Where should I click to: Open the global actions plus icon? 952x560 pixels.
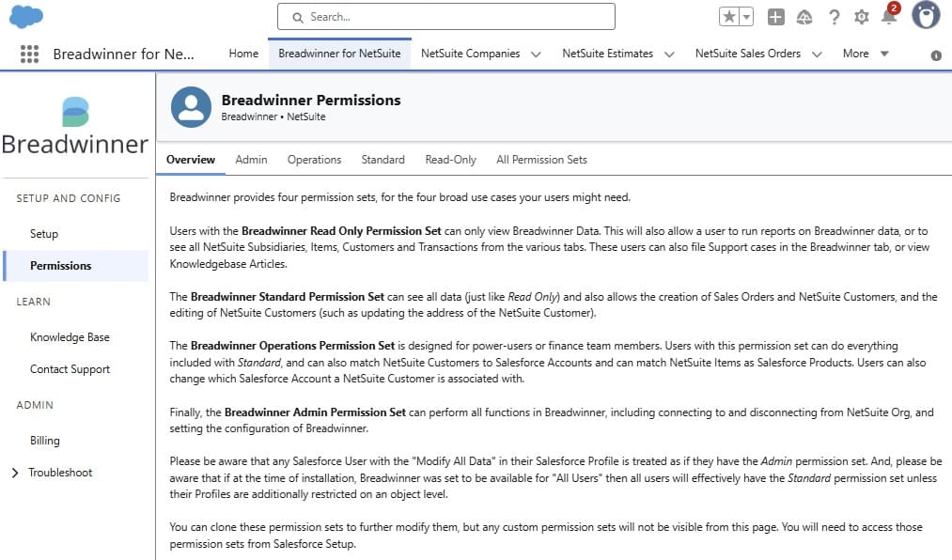tap(776, 17)
